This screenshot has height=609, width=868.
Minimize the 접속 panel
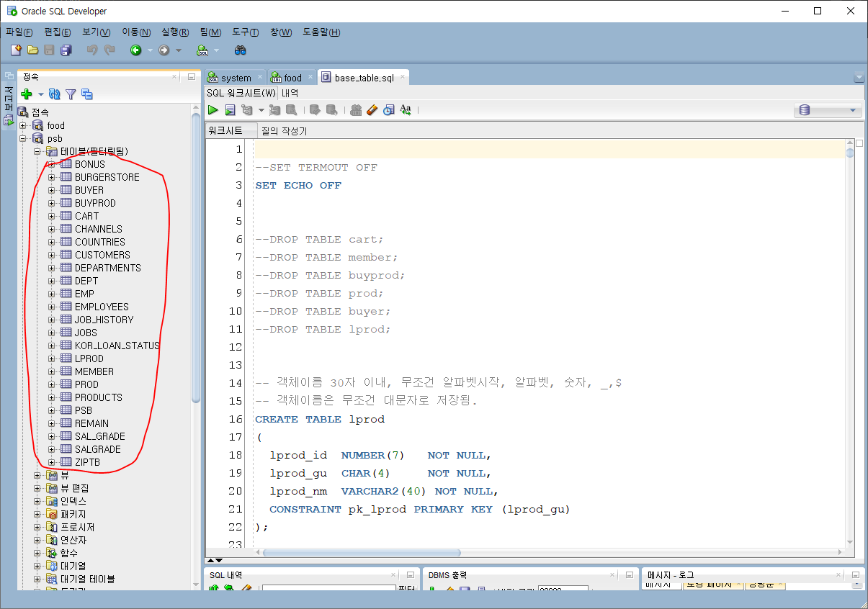[x=191, y=76]
